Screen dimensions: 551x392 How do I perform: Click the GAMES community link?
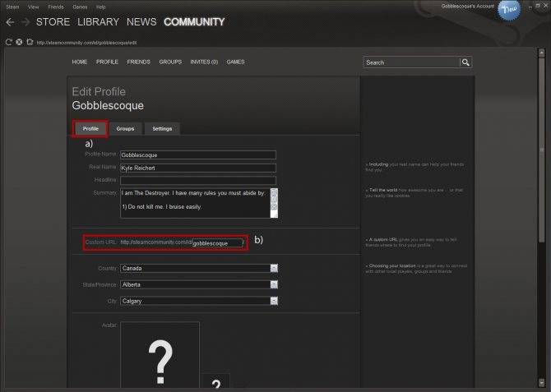click(235, 62)
